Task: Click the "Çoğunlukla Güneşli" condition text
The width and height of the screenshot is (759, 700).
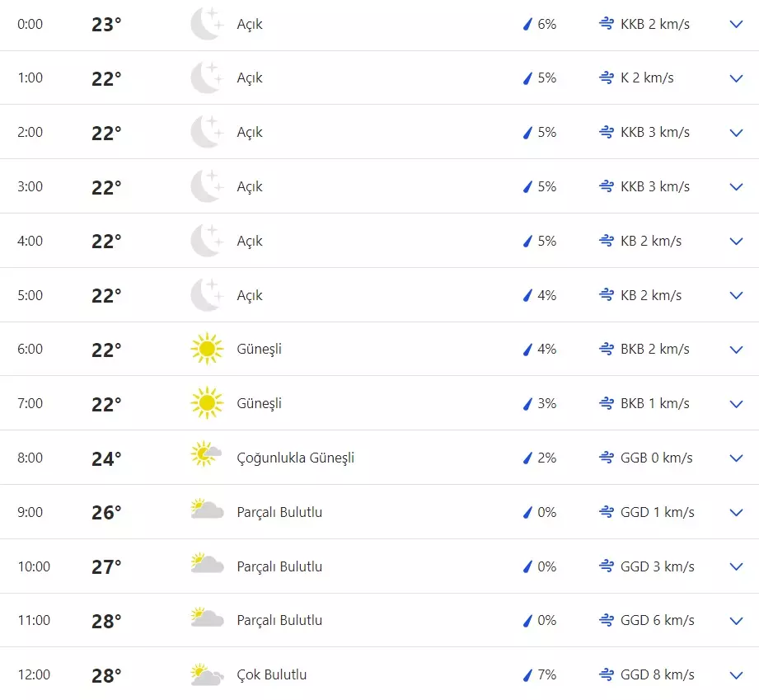Action: tap(295, 458)
